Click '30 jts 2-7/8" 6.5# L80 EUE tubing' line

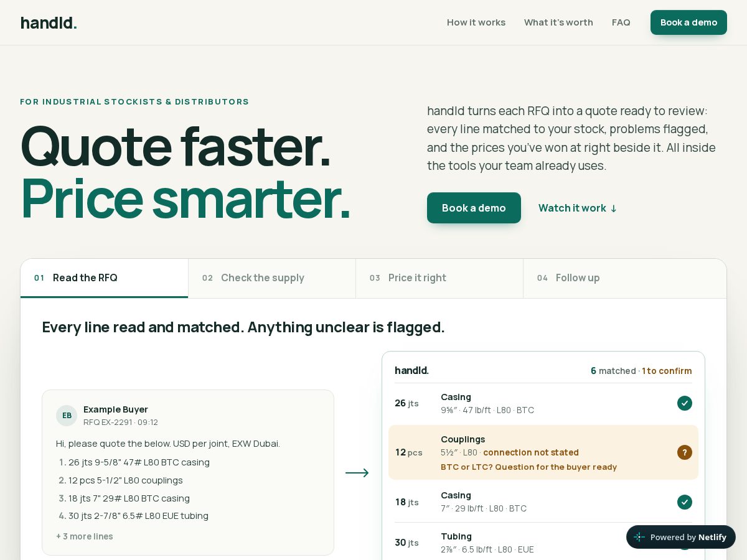pos(138,516)
